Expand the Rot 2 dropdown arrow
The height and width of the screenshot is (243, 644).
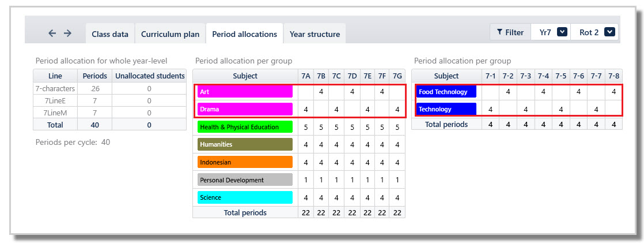[x=610, y=32]
